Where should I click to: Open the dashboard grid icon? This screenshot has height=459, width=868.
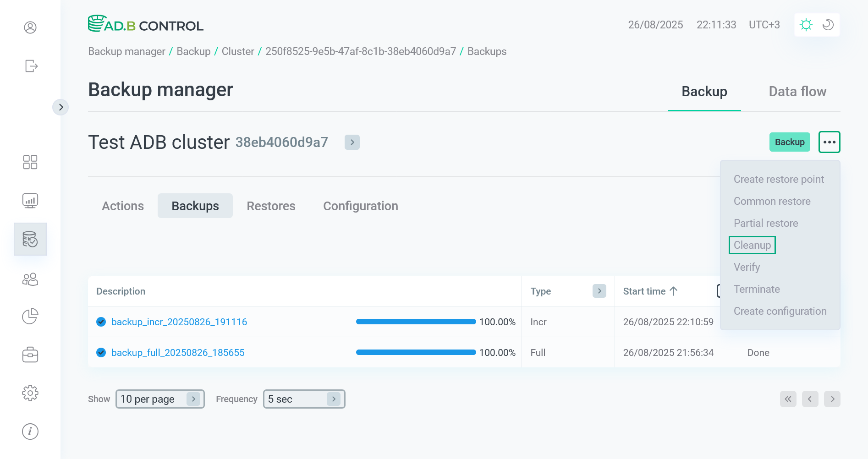(x=30, y=162)
